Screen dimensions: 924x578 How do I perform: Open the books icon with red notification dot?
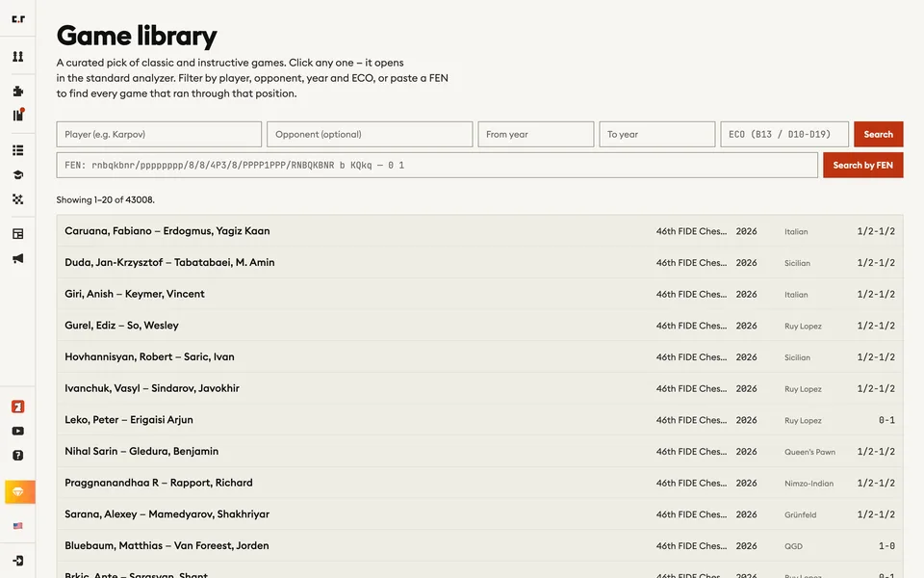pos(19,115)
